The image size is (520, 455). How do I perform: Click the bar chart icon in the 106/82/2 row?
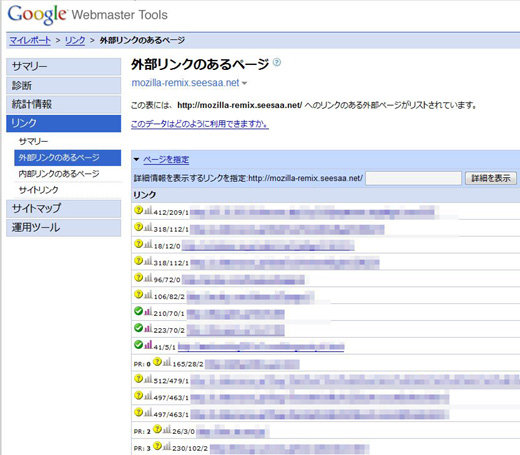tap(148, 294)
